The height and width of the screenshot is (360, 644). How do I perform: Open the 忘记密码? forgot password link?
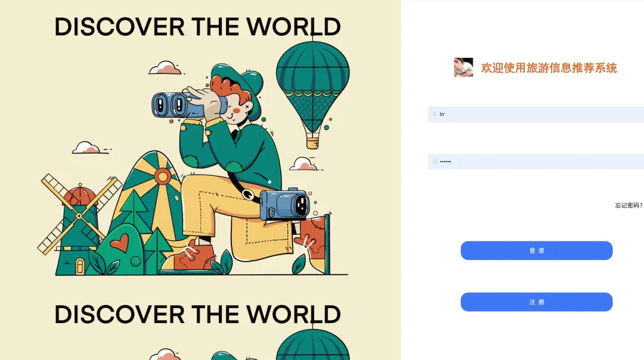pos(629,205)
